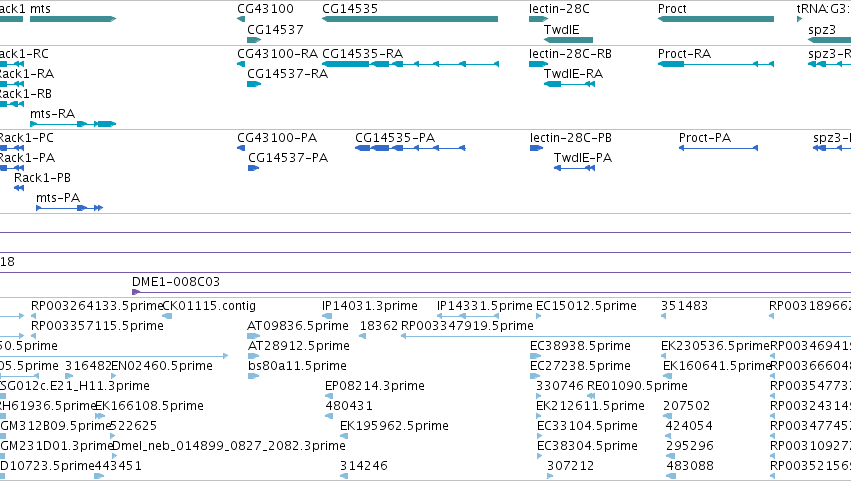Select the CG14537-PA protein label
The height and width of the screenshot is (481, 851).
288,158
